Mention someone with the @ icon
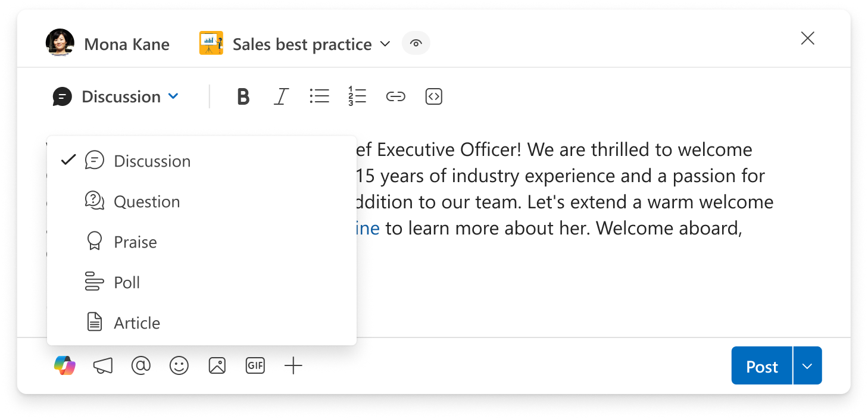 point(140,365)
